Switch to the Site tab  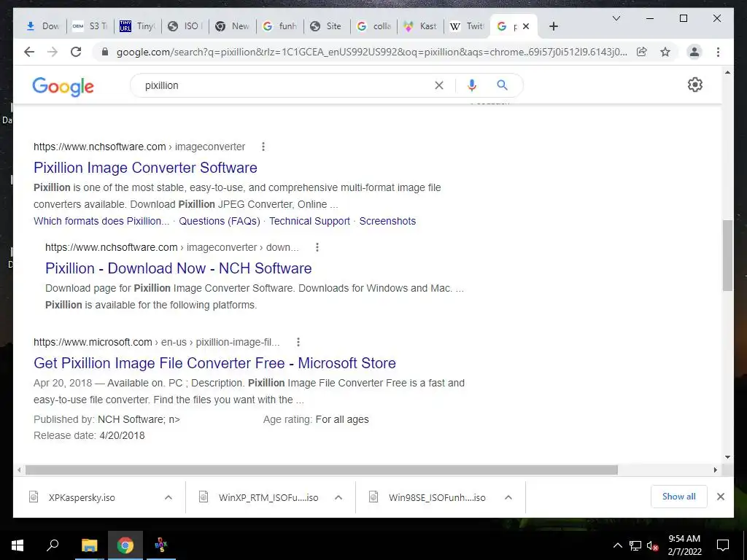(x=327, y=26)
